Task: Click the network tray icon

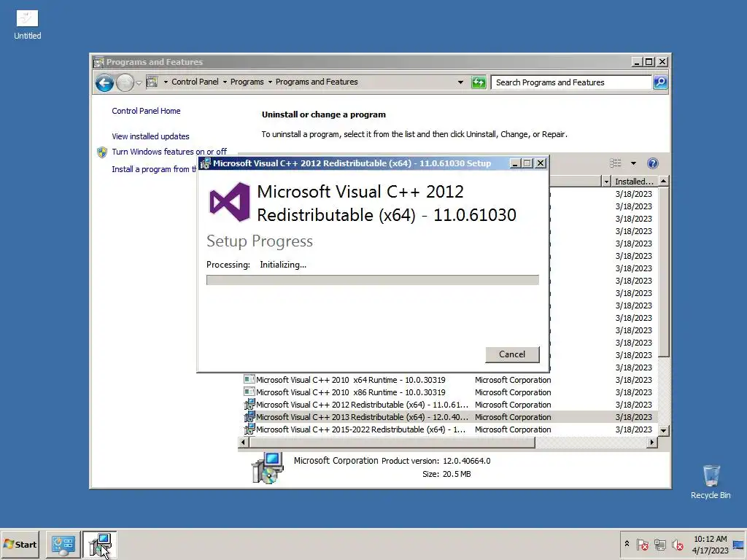Action: 659,544
